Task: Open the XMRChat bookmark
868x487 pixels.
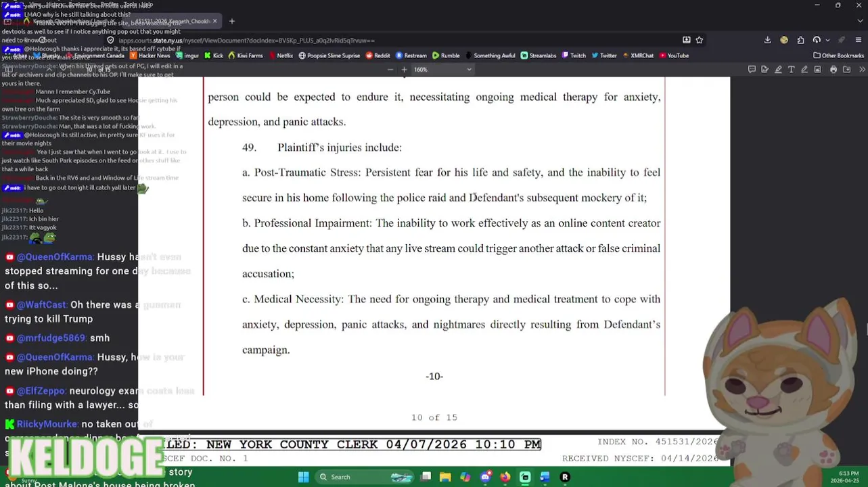Action: [x=638, y=55]
